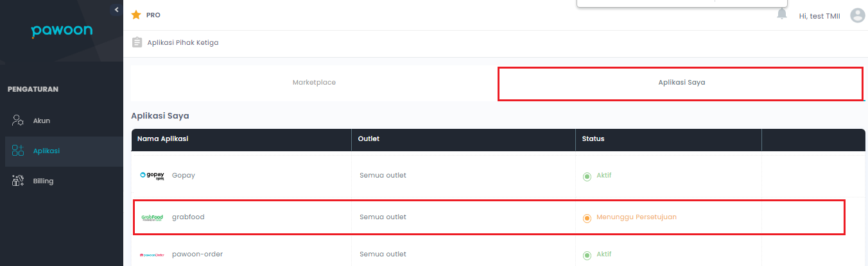Click the Gopay logo icon
Viewport: 868px width, 266px height.
point(152,176)
